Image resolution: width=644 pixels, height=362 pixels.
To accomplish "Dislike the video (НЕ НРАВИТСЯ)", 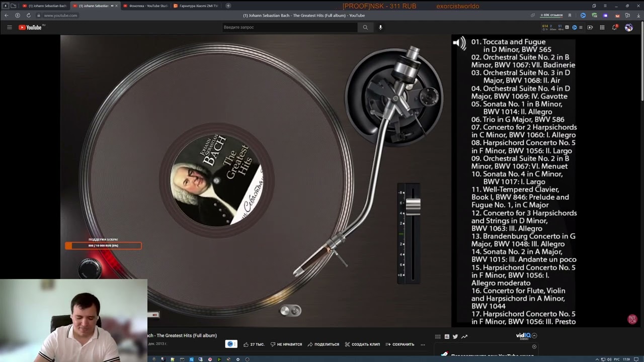I will pyautogui.click(x=286, y=344).
